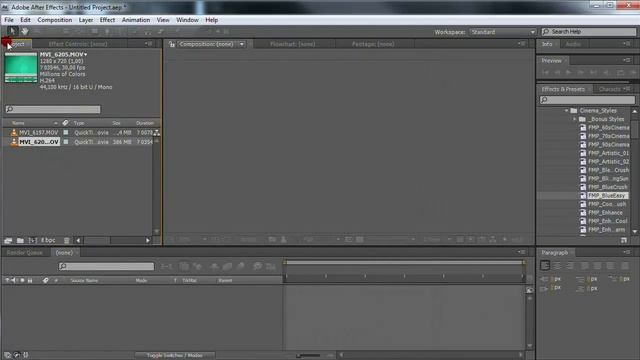
Task: Open the Layer menu
Action: pos(86,20)
